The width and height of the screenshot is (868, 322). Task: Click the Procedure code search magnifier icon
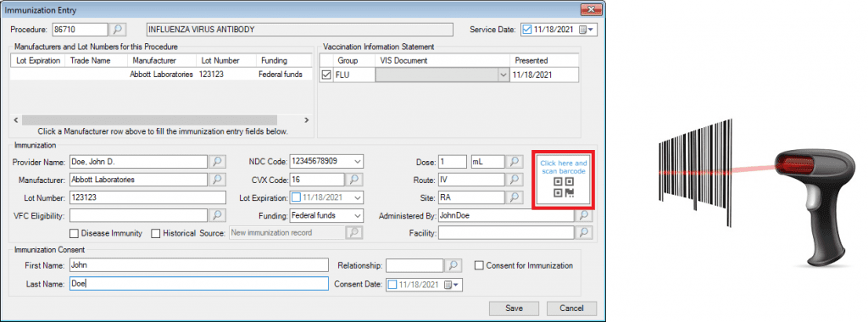pyautogui.click(x=118, y=30)
